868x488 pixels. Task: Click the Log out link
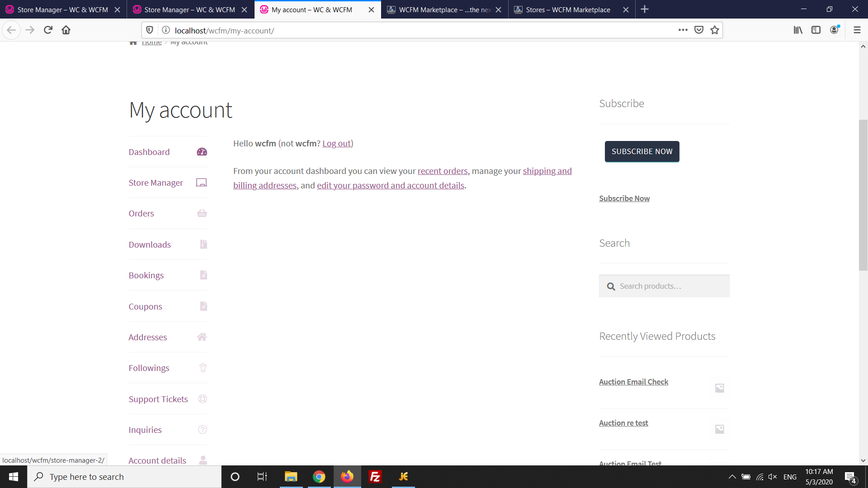tap(336, 144)
